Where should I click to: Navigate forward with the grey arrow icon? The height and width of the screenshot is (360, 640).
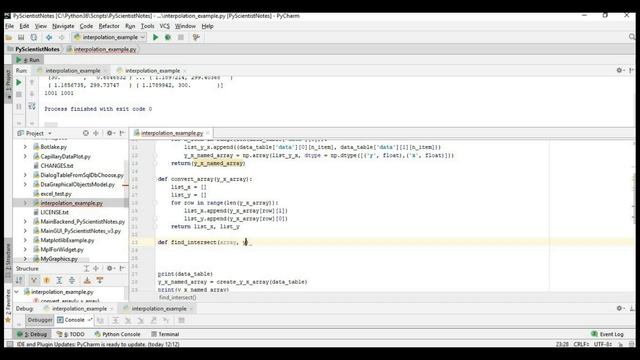pos(62,37)
